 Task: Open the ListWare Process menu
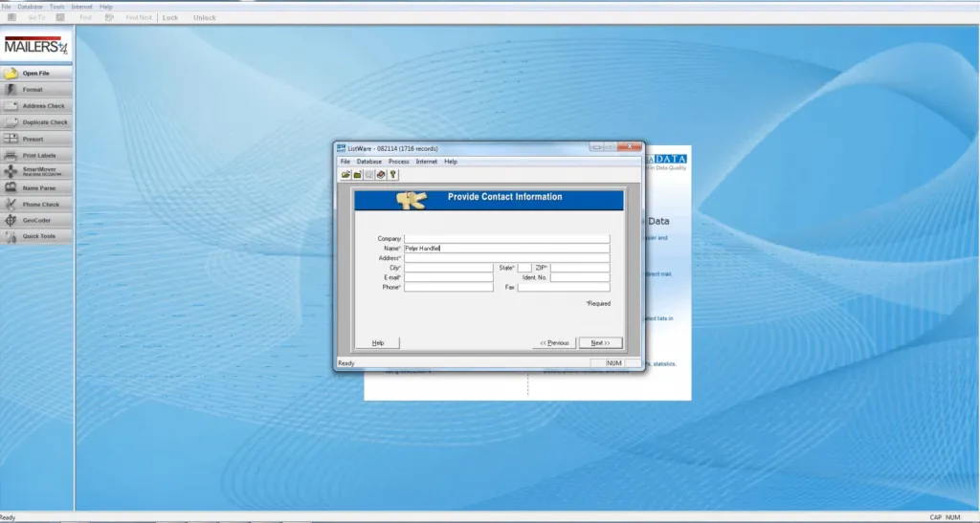click(x=399, y=162)
